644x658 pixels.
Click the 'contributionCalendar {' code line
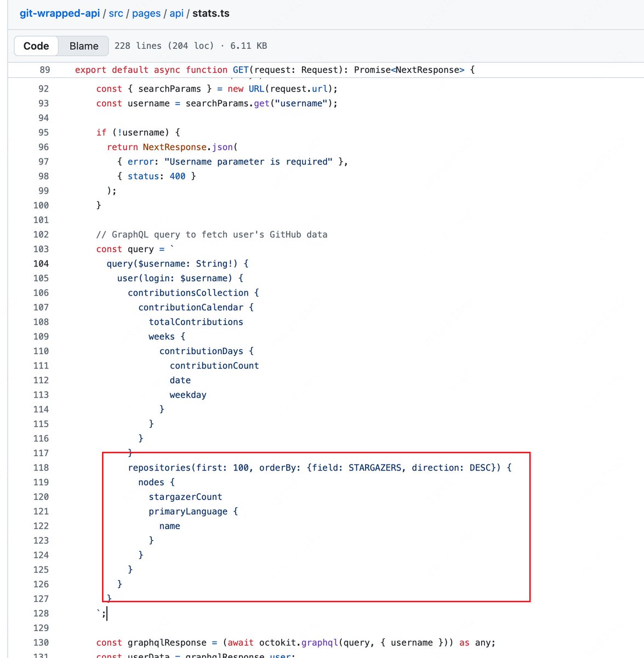point(196,307)
